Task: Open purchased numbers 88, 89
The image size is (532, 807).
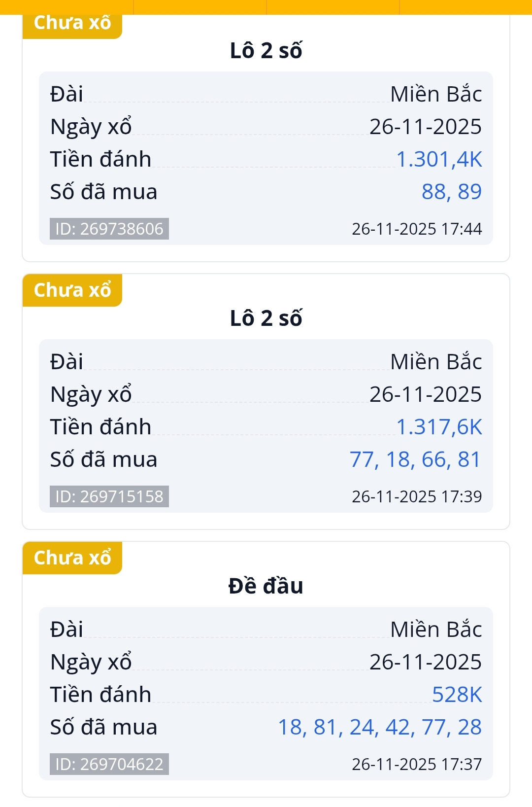Action: coord(452,192)
